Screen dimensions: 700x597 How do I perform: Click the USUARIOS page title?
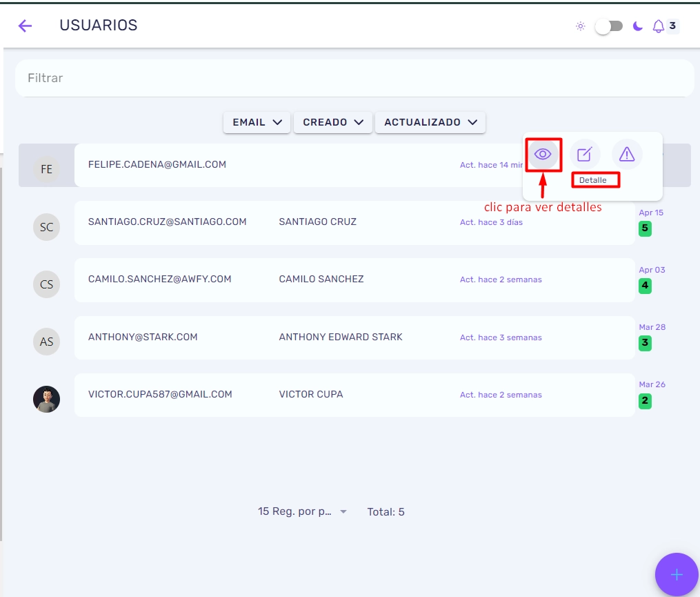(x=99, y=26)
